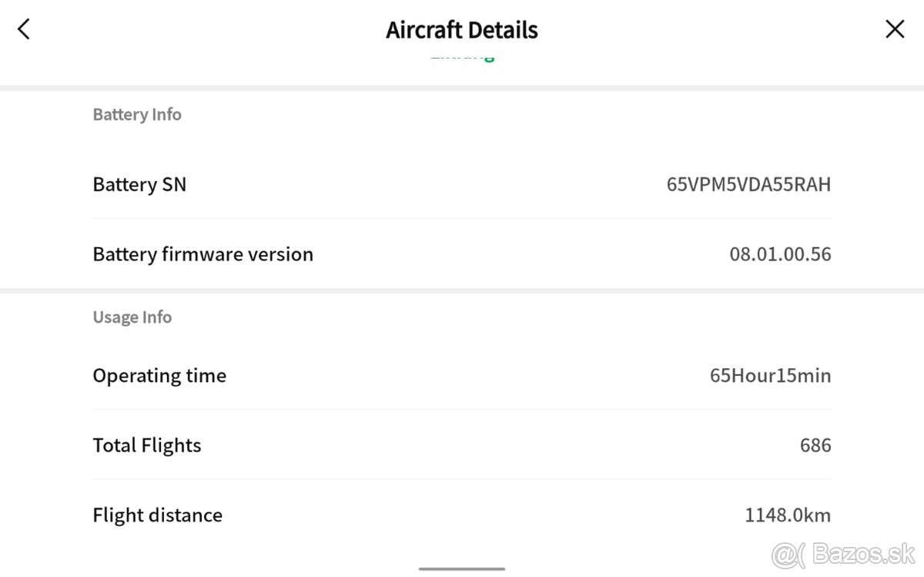Click the Aircraft Details page title
Viewport: 924px width, 577px height.
(x=462, y=29)
